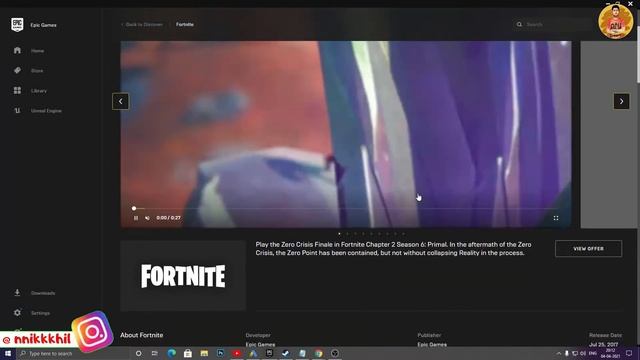Select the fifth carousel dot

pos(371,234)
